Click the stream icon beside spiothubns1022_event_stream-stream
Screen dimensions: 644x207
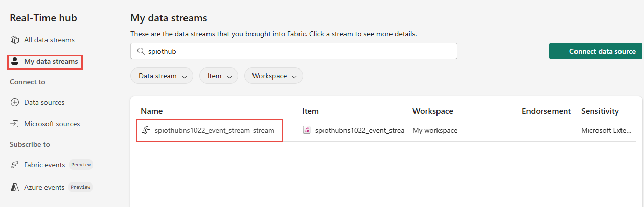(x=145, y=130)
